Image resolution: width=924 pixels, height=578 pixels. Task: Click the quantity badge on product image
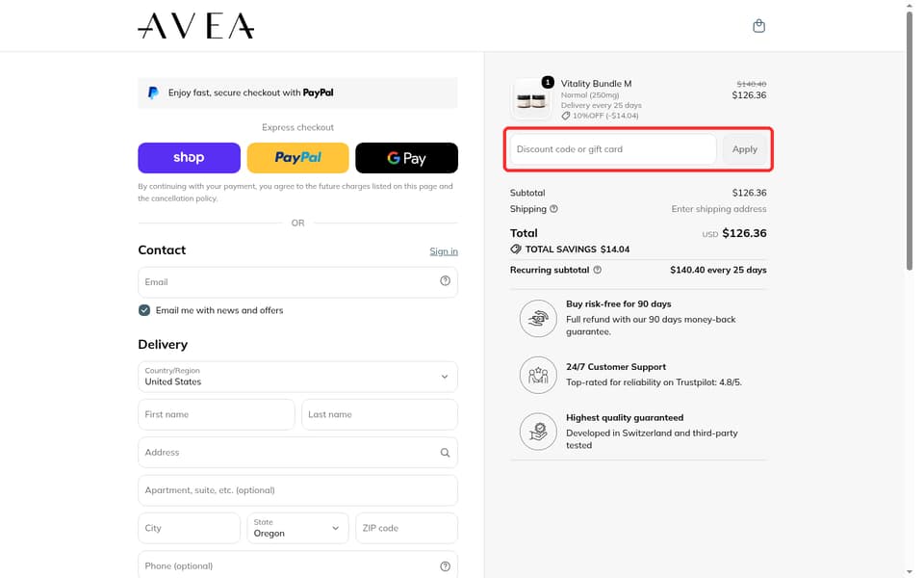tap(548, 83)
